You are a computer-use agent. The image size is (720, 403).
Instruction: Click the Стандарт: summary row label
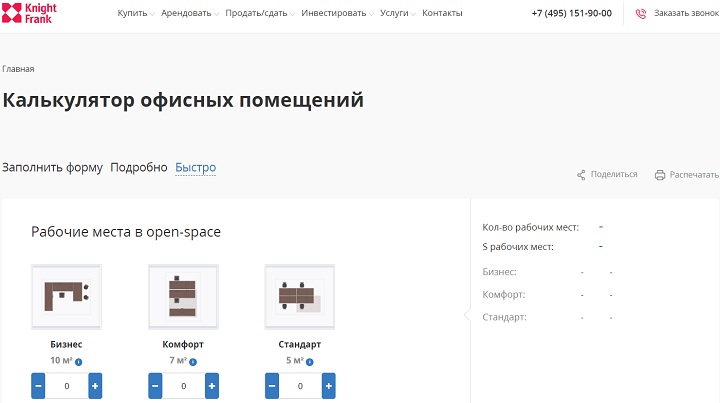pos(504,317)
